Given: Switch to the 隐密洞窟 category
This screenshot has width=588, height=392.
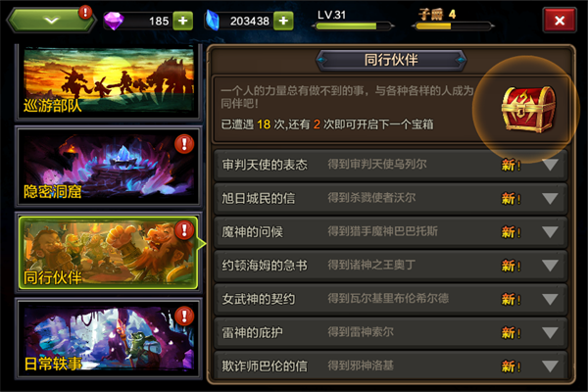Looking at the screenshot, I should (x=109, y=167).
